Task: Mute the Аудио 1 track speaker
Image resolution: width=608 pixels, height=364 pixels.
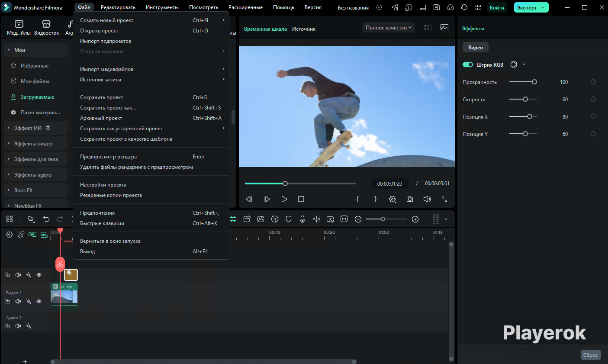Action: (x=18, y=326)
